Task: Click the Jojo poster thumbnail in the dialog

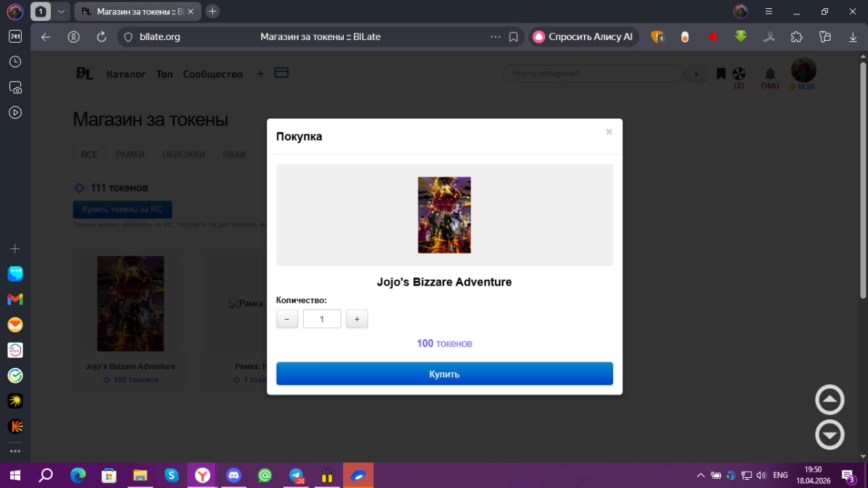Action: (x=444, y=215)
